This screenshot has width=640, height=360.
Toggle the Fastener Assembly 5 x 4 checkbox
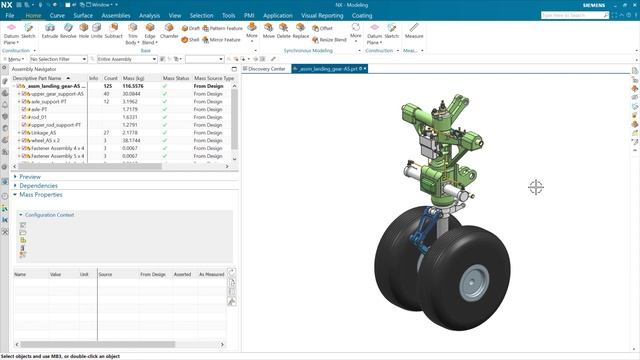(x=24, y=156)
